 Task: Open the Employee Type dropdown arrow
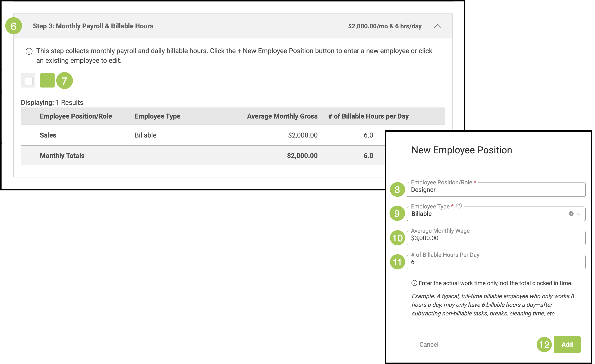(579, 214)
